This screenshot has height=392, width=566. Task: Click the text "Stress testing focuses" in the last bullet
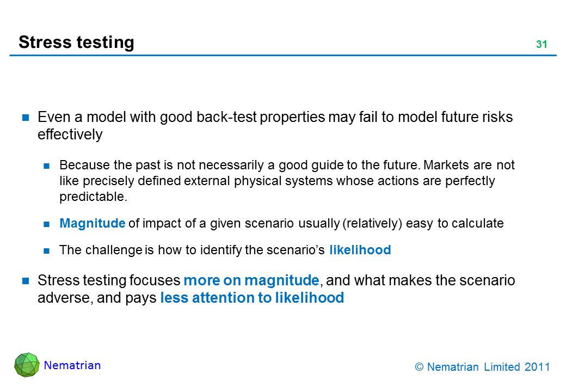tap(109, 281)
